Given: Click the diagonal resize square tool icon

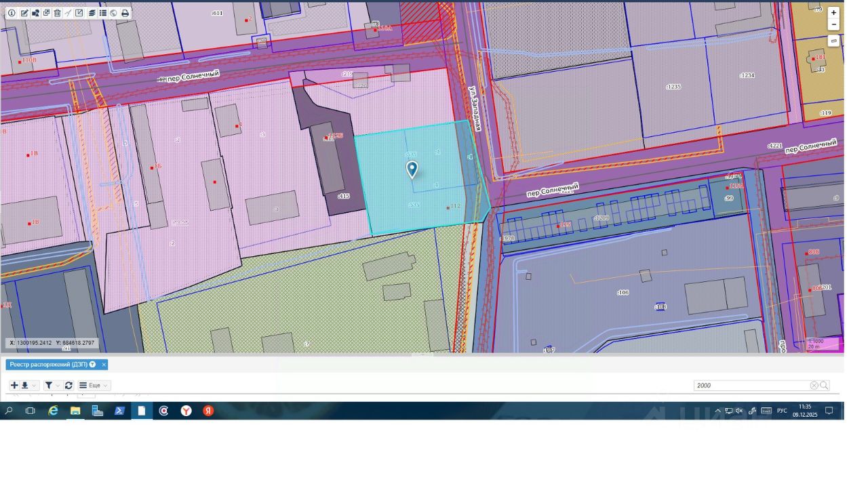Looking at the screenshot, I should click(x=79, y=13).
